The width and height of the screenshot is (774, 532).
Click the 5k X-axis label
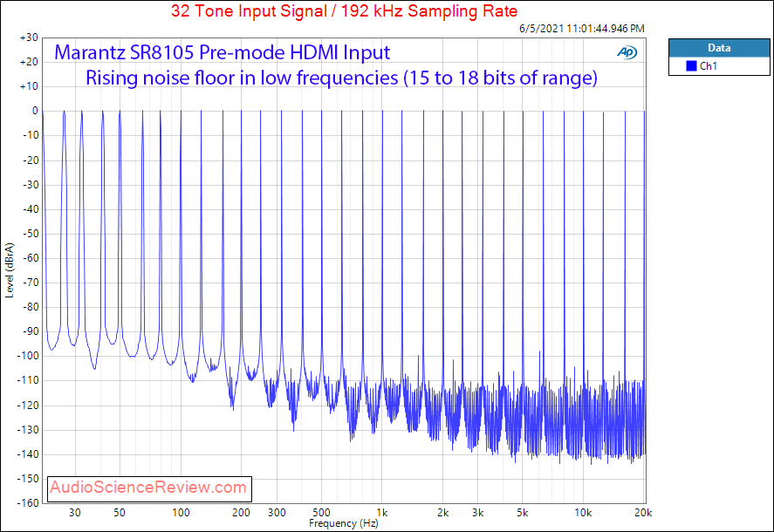click(522, 513)
